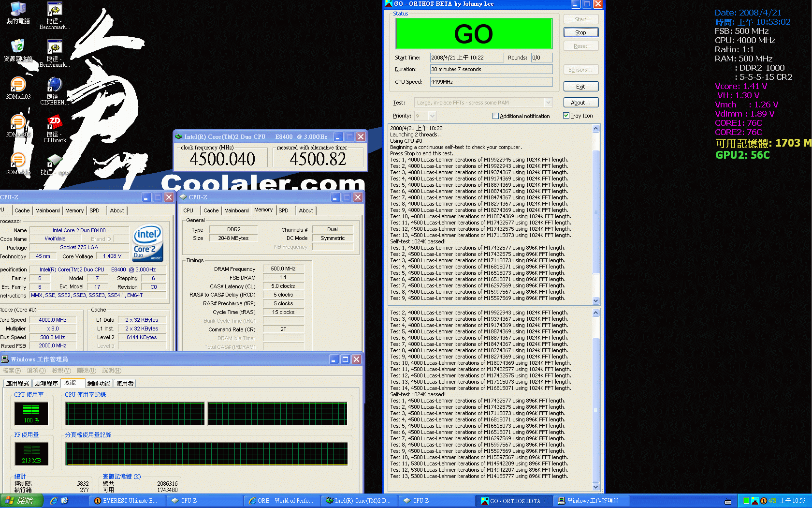This screenshot has width=812, height=508.
Task: Open the 使用者 tab in Task Manager
Action: coord(125,383)
